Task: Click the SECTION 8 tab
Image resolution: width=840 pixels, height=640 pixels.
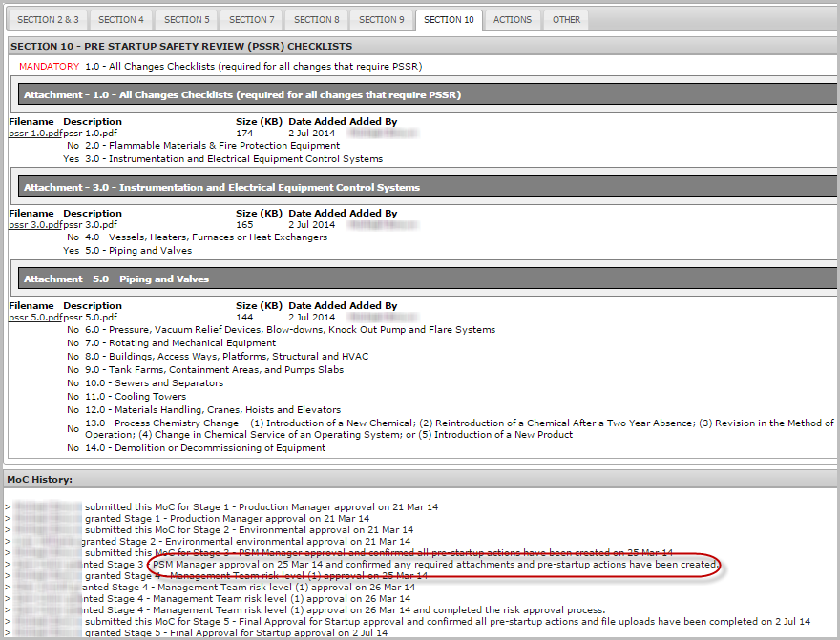Action: pyautogui.click(x=316, y=19)
